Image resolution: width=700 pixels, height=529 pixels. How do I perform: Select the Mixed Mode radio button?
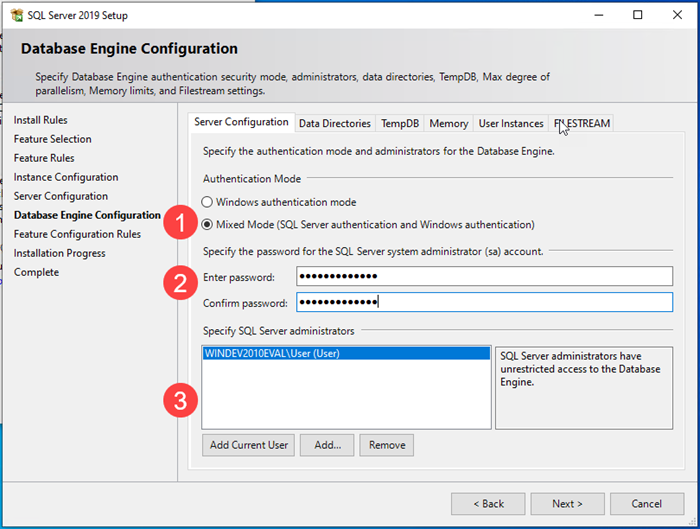click(207, 225)
